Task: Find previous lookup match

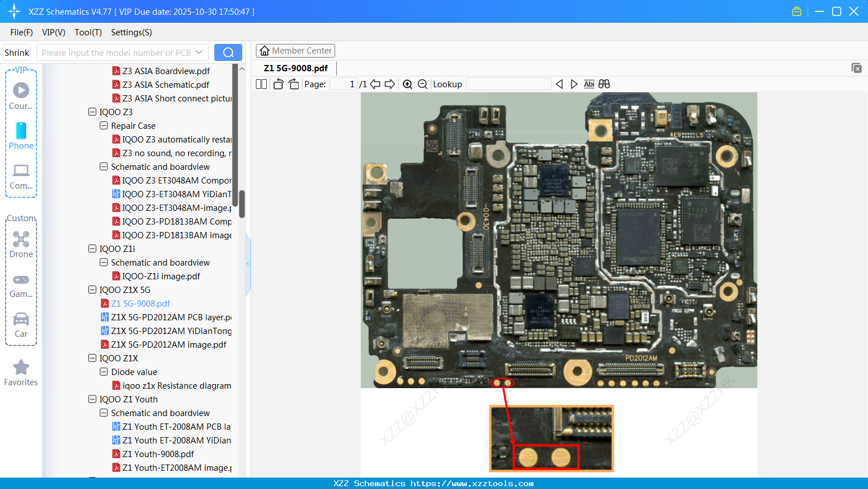Action: pyautogui.click(x=559, y=84)
